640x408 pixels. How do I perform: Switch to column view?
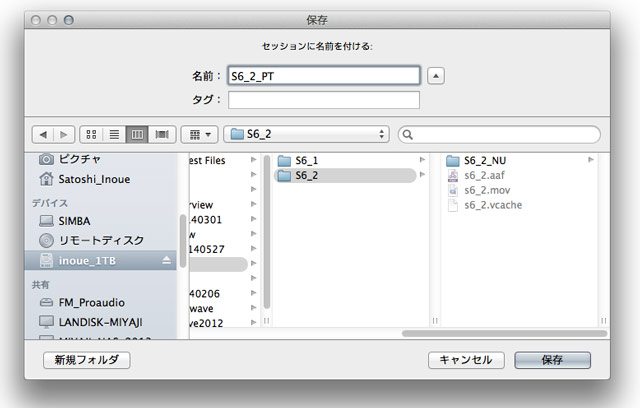tap(137, 135)
